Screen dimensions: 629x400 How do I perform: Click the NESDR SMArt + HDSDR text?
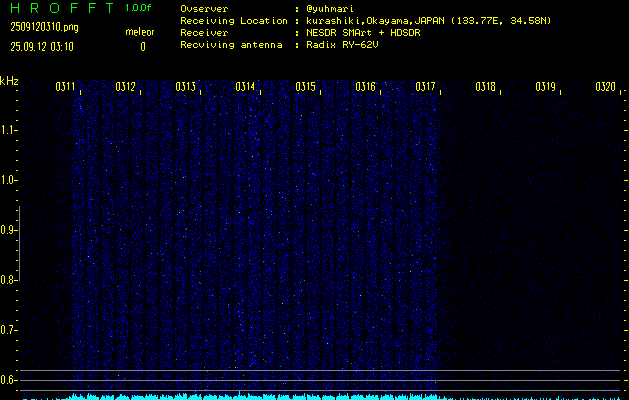(x=363, y=33)
